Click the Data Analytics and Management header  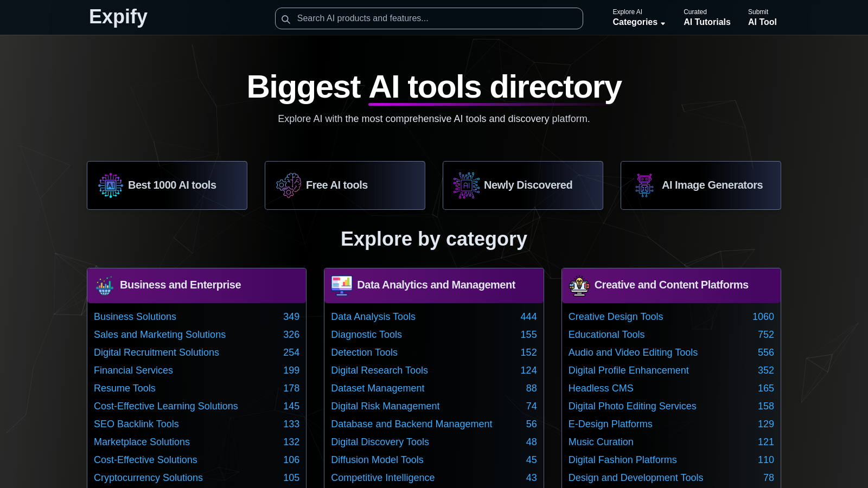point(436,285)
